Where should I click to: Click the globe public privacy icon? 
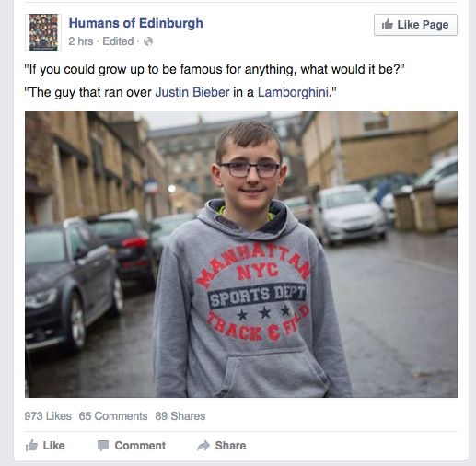(x=148, y=41)
